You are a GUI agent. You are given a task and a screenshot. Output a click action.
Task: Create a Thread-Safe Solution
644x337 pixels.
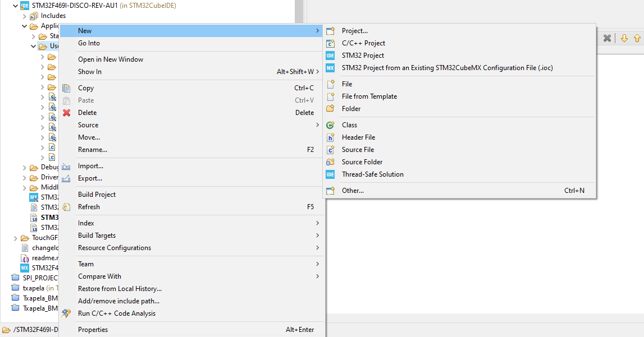(372, 174)
